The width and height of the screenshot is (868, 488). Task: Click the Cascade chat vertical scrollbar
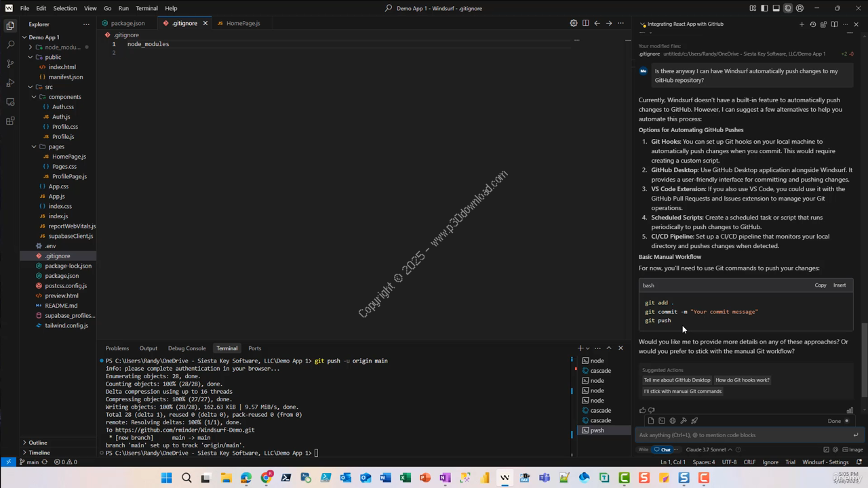click(x=863, y=359)
